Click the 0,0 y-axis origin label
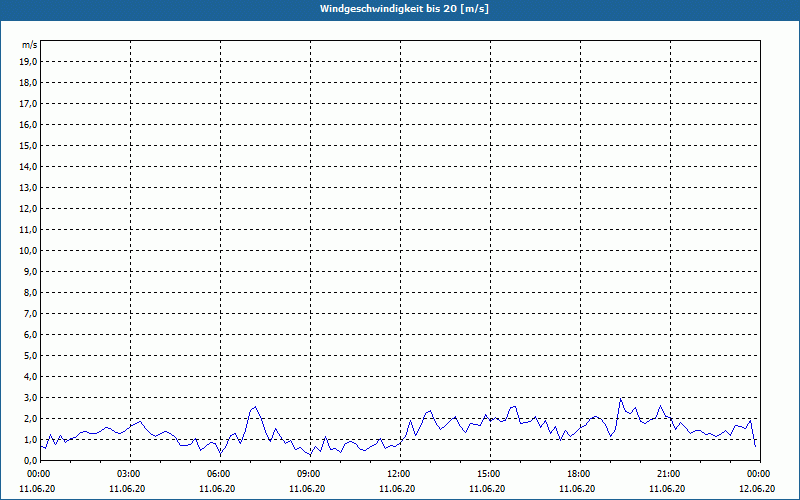The width and height of the screenshot is (800, 500). click(x=31, y=461)
